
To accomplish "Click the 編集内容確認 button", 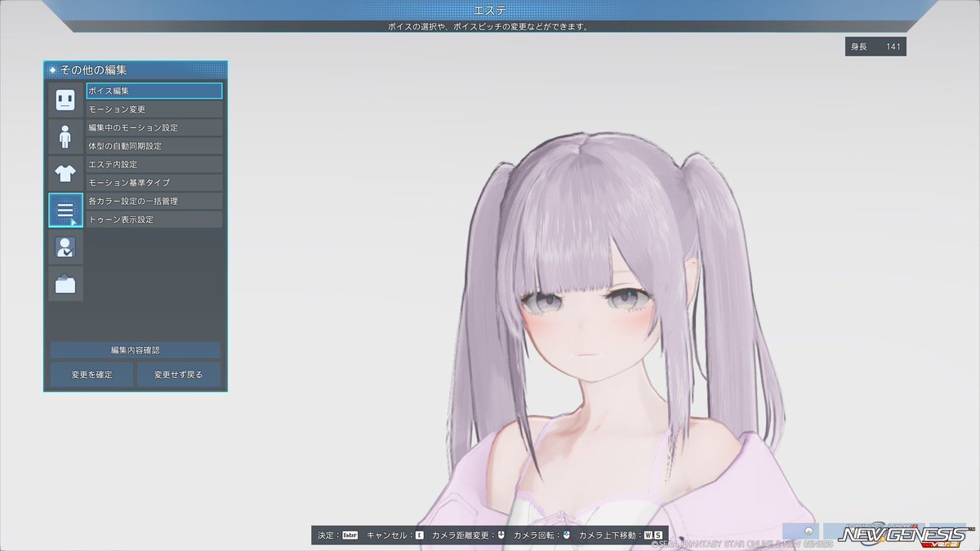I will click(x=136, y=350).
